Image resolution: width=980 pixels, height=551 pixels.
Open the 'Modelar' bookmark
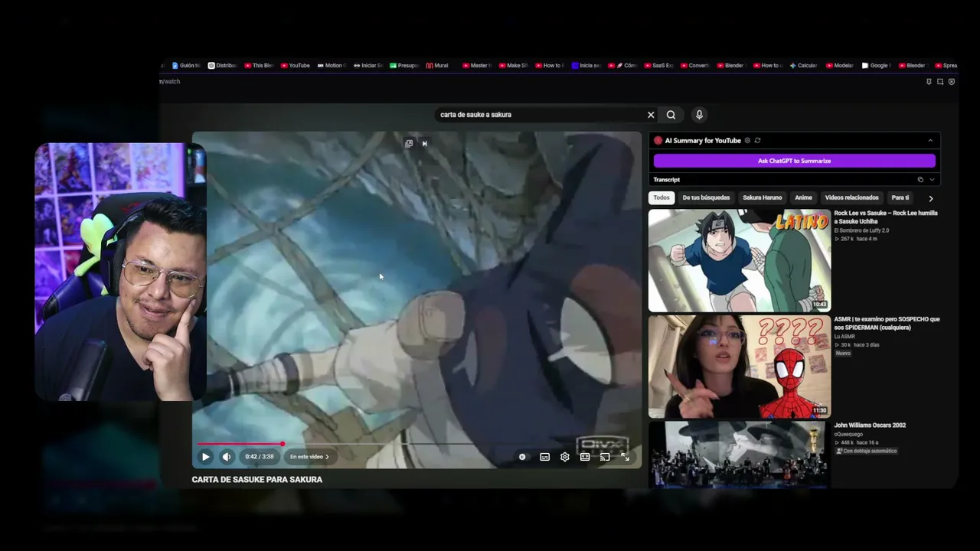pos(840,66)
